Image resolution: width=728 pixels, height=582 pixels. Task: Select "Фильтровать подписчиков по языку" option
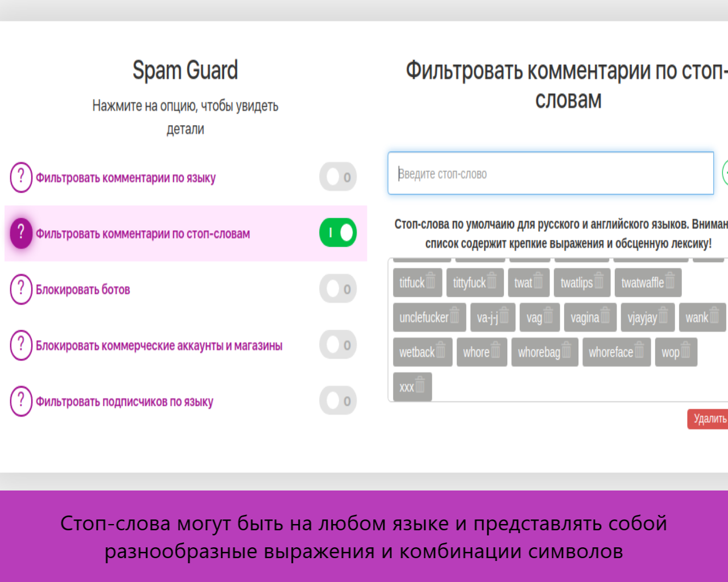click(125, 402)
